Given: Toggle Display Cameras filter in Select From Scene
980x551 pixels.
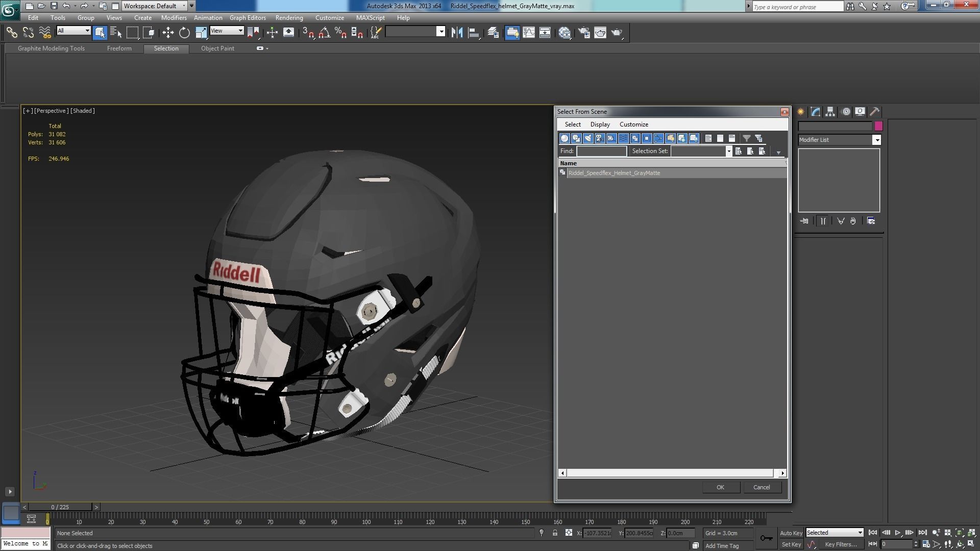Looking at the screenshot, I should (600, 138).
